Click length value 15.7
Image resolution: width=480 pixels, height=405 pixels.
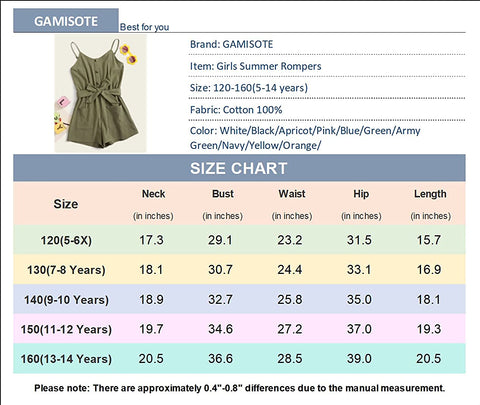pyautogui.click(x=429, y=240)
